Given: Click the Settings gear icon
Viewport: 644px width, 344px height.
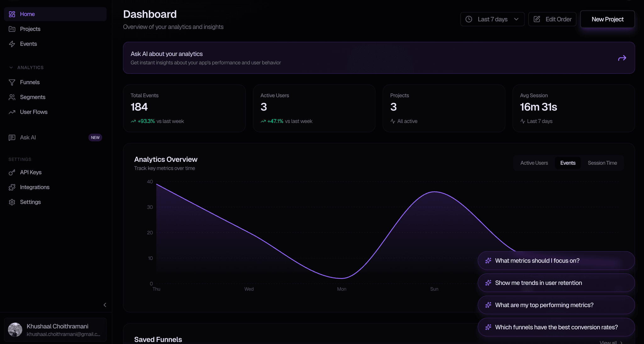Looking at the screenshot, I should pyautogui.click(x=12, y=202).
